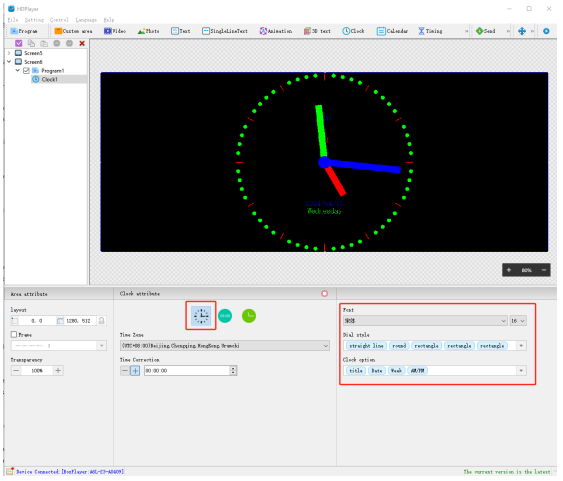Open the Language menu

click(86, 20)
